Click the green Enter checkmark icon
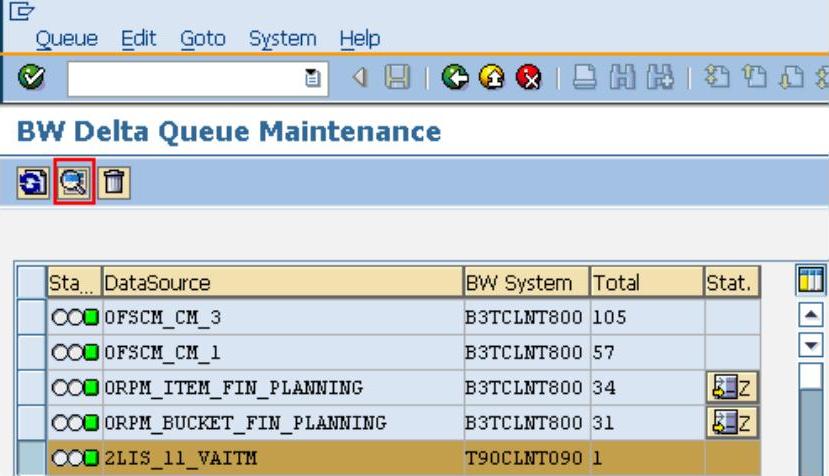The width and height of the screenshot is (829, 476). click(x=31, y=78)
